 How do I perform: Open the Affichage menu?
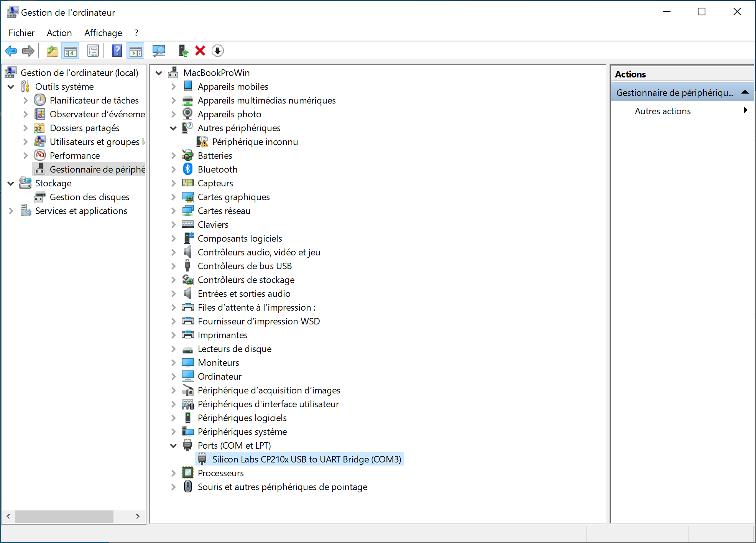click(103, 33)
